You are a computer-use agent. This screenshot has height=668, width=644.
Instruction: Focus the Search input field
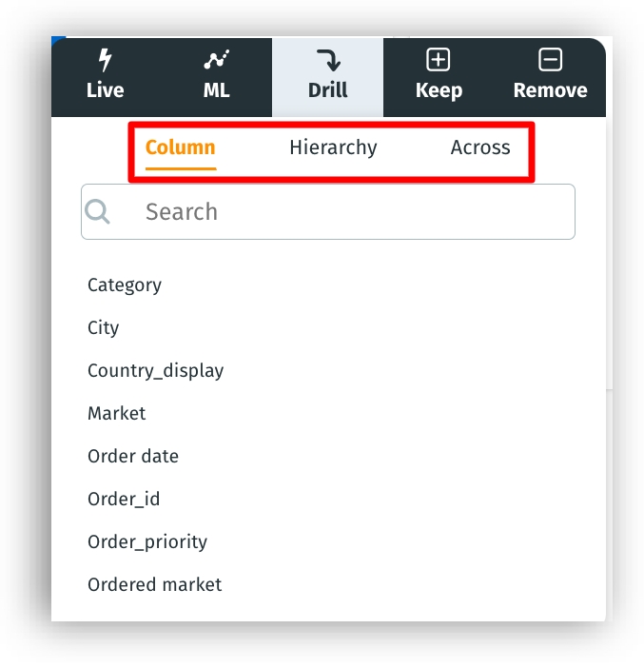pyautogui.click(x=352, y=211)
